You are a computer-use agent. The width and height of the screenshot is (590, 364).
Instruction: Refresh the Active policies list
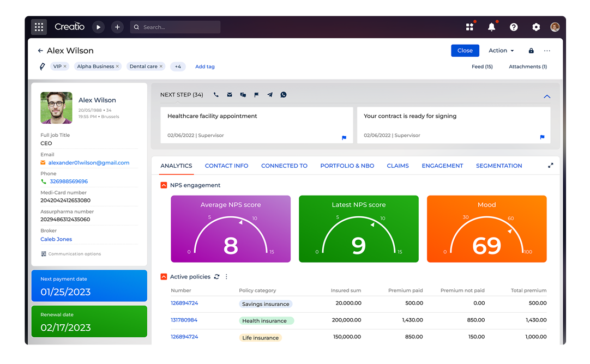pyautogui.click(x=216, y=277)
